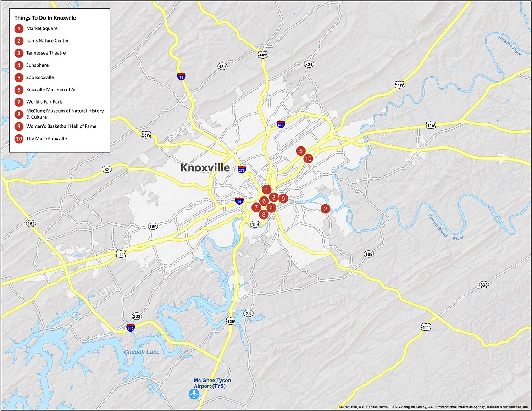Click the US Route 129 shield
Image resolution: width=532 pixels, height=411 pixels.
click(x=231, y=321)
